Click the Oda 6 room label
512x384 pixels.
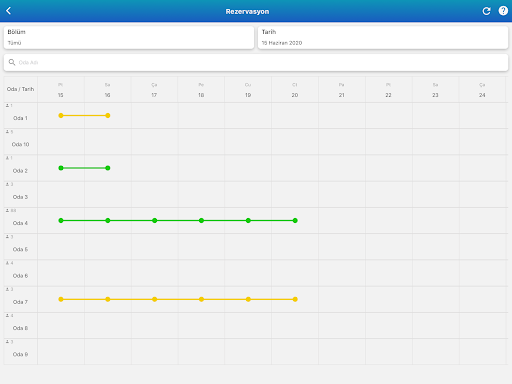click(20, 276)
